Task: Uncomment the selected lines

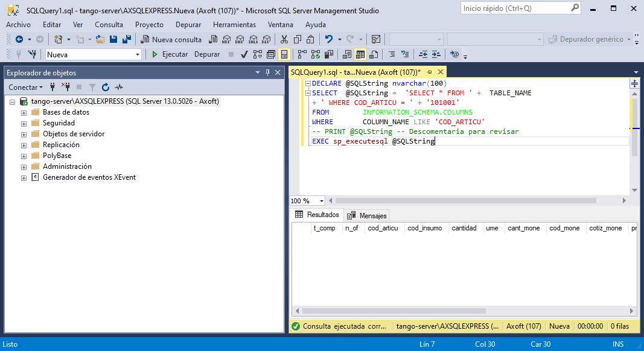Action: [x=405, y=54]
